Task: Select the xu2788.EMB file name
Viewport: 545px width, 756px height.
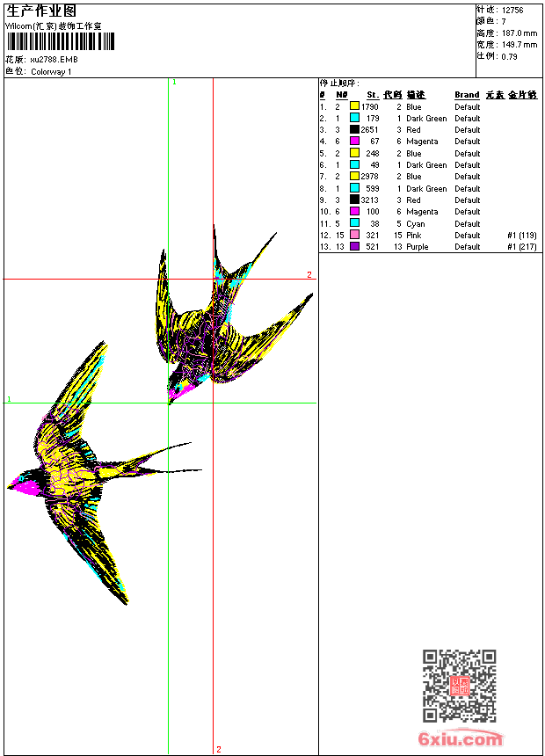Action: (x=54, y=60)
